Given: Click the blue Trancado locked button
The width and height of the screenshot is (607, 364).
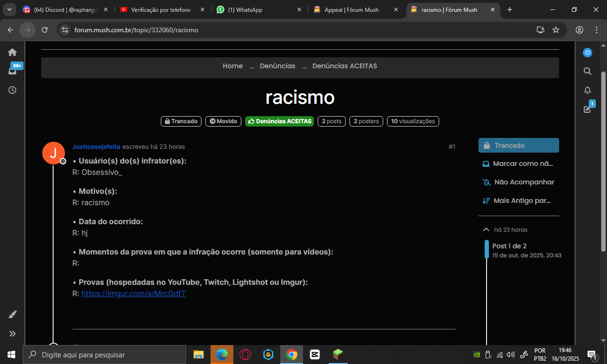Looking at the screenshot, I should 519,146.
